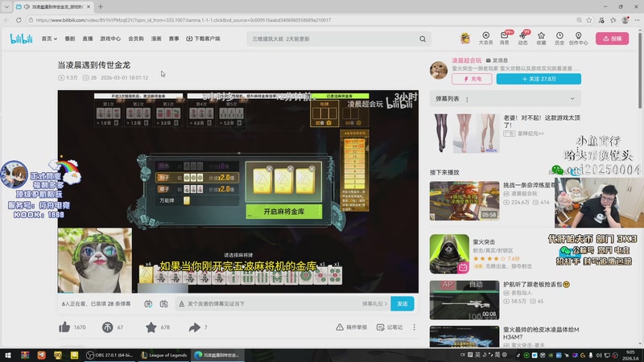Click danmaku text style A icon

click(182, 304)
